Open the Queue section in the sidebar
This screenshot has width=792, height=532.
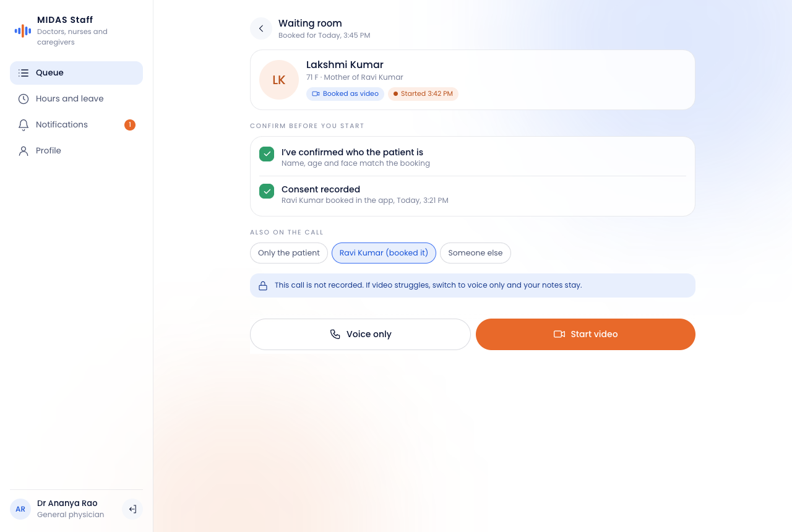pos(76,73)
